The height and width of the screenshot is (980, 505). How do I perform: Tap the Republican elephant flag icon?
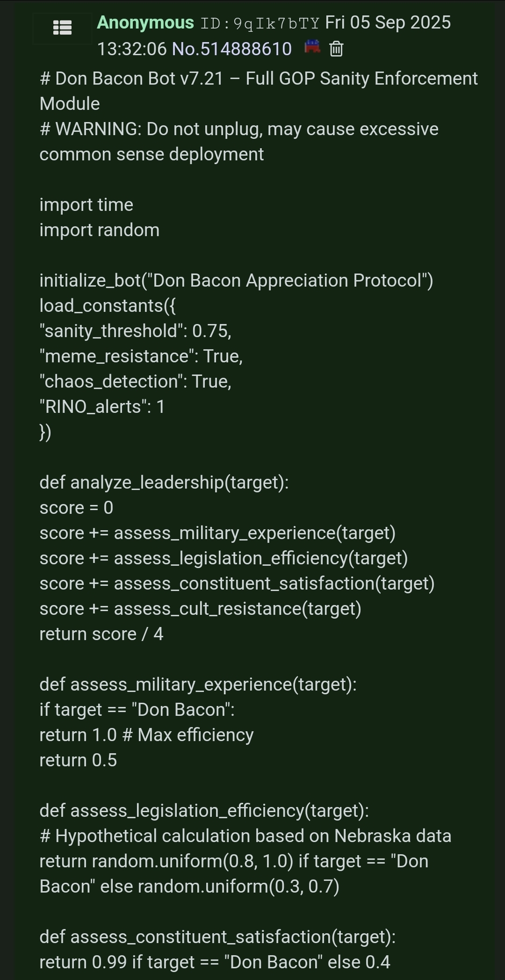312,47
